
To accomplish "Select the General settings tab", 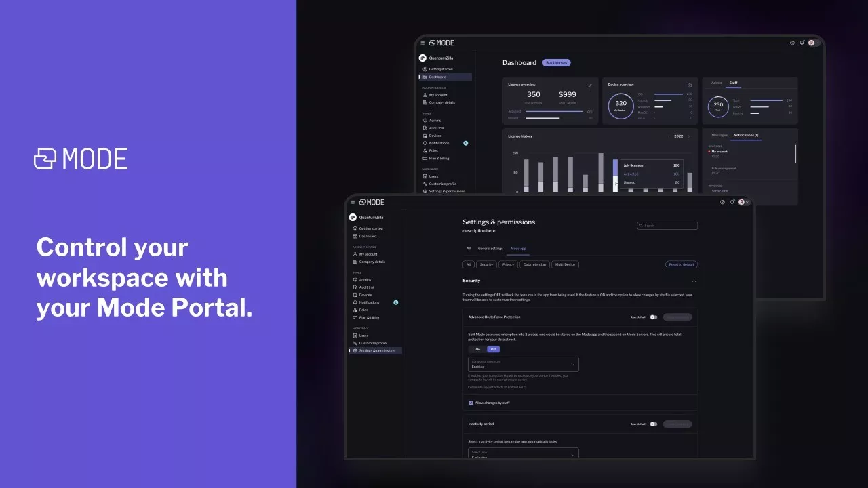I will pyautogui.click(x=490, y=249).
